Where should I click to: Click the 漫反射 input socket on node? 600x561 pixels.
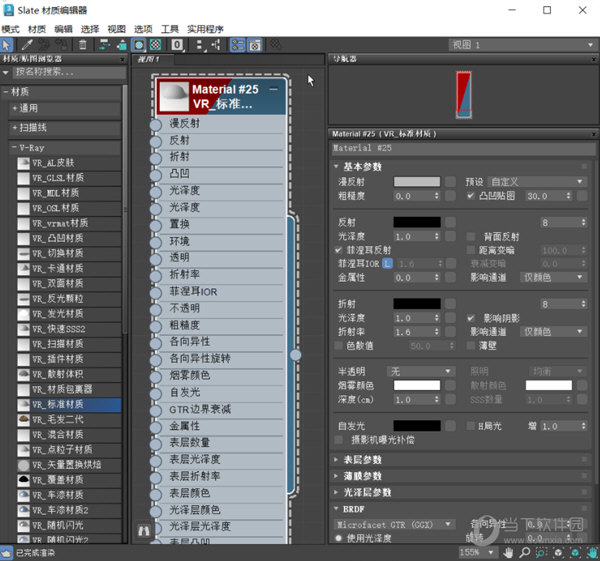point(156,125)
